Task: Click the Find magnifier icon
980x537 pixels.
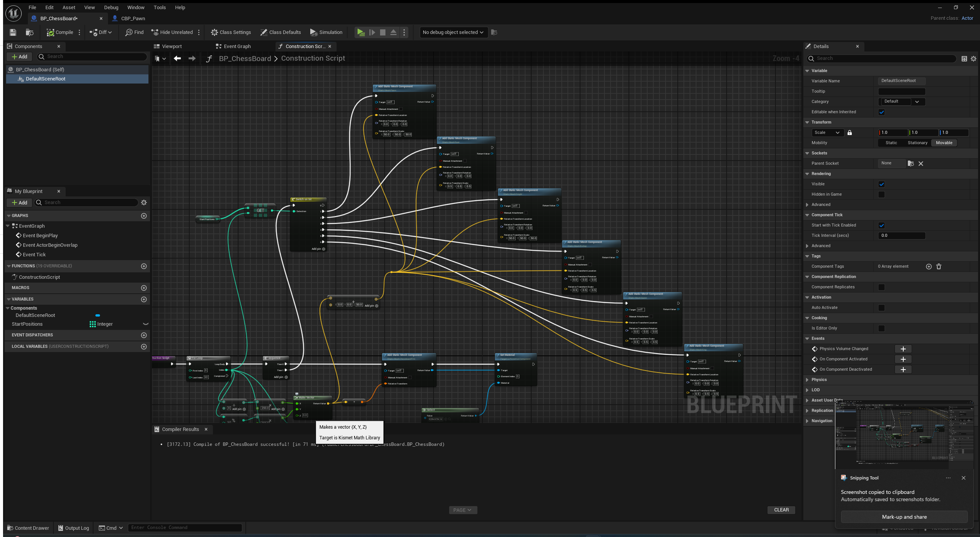Action: tap(129, 32)
